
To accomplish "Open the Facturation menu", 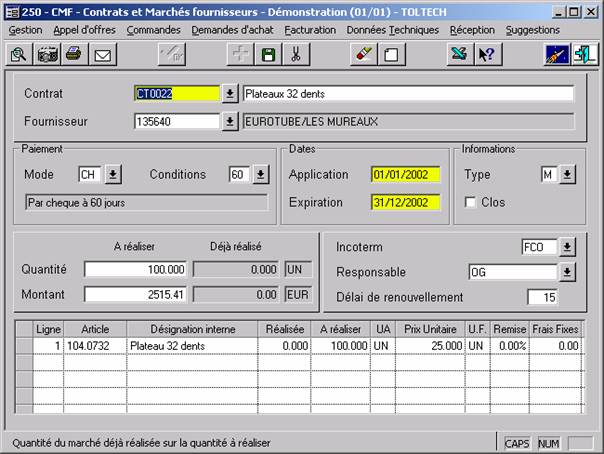I will click(310, 30).
